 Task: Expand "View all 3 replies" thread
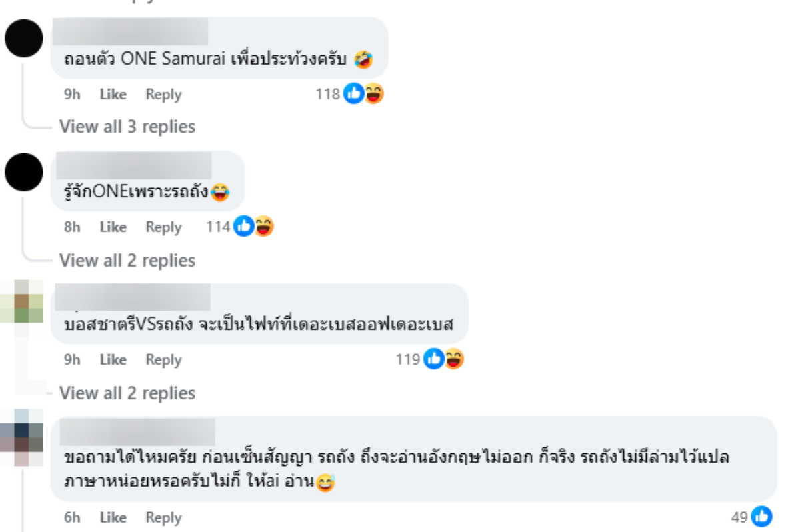(x=127, y=127)
